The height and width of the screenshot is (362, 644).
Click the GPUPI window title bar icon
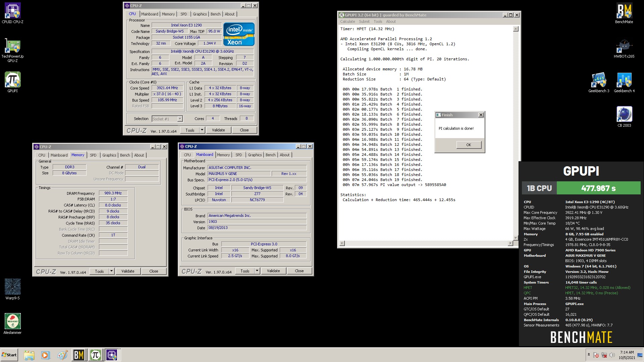point(341,15)
